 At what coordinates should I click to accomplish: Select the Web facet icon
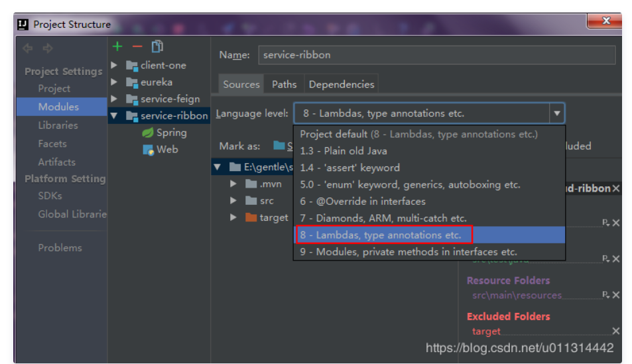click(148, 150)
